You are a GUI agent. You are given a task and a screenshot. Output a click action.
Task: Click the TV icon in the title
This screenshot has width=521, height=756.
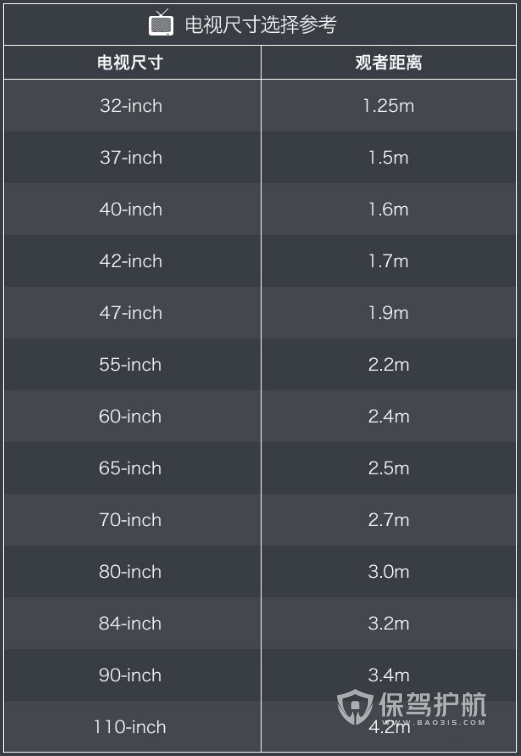point(161,23)
